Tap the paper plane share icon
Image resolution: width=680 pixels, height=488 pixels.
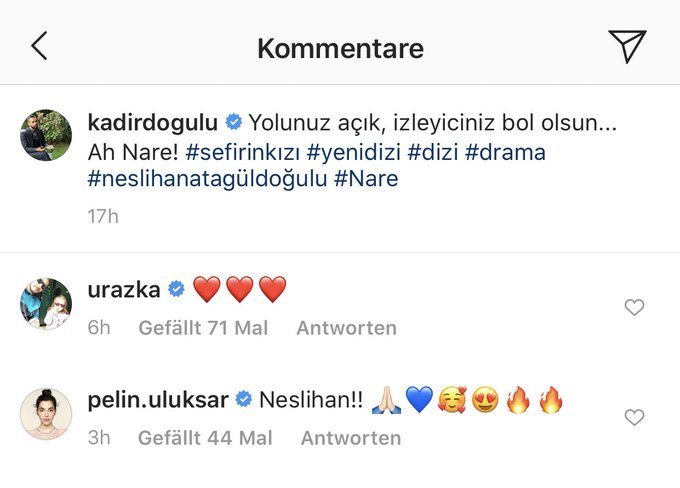point(627,46)
